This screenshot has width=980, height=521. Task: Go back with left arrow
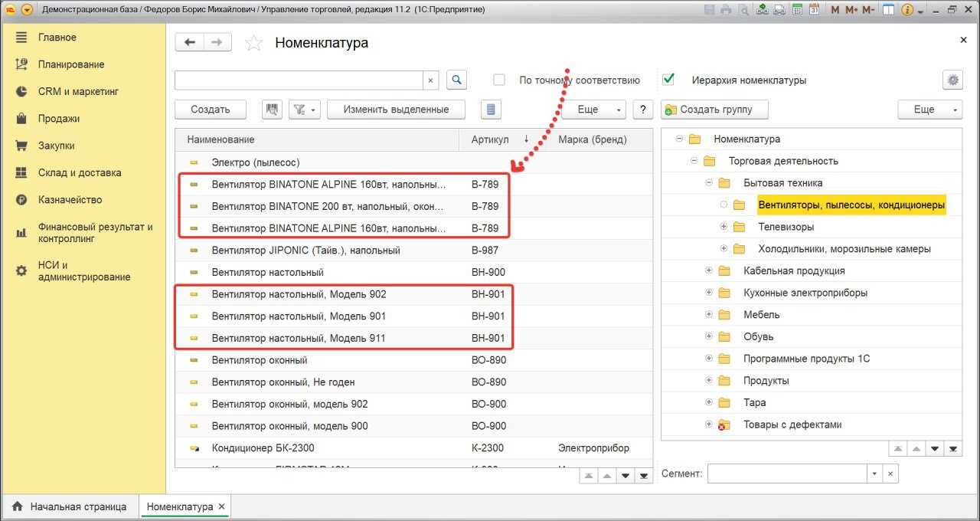(x=190, y=42)
